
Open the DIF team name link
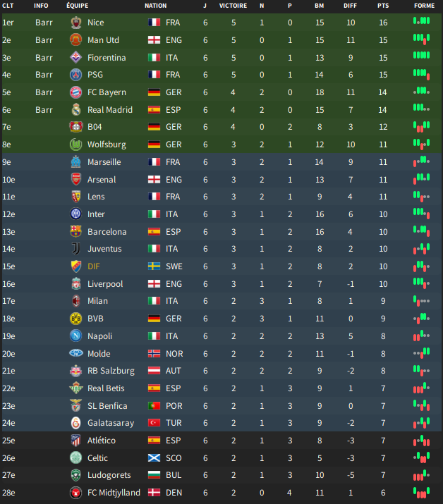[x=94, y=266]
